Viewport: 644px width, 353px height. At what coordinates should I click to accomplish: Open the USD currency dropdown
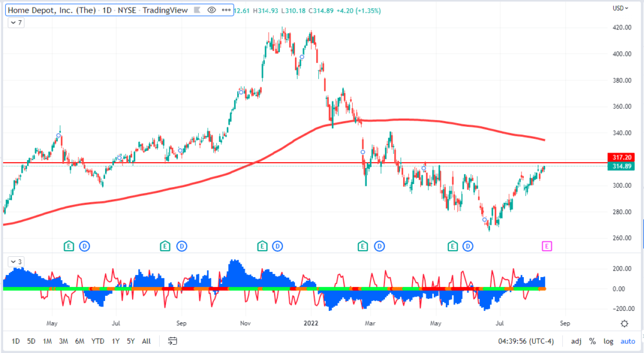(621, 8)
